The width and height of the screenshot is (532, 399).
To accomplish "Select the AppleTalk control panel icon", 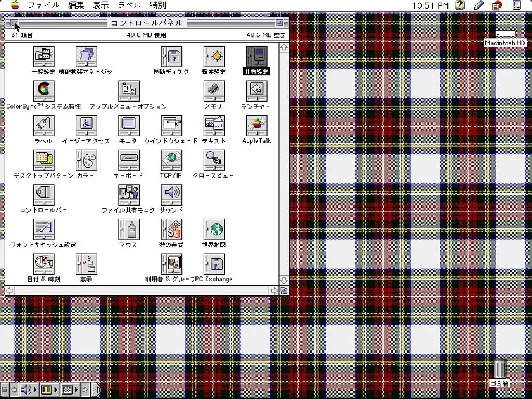I will 257,126.
